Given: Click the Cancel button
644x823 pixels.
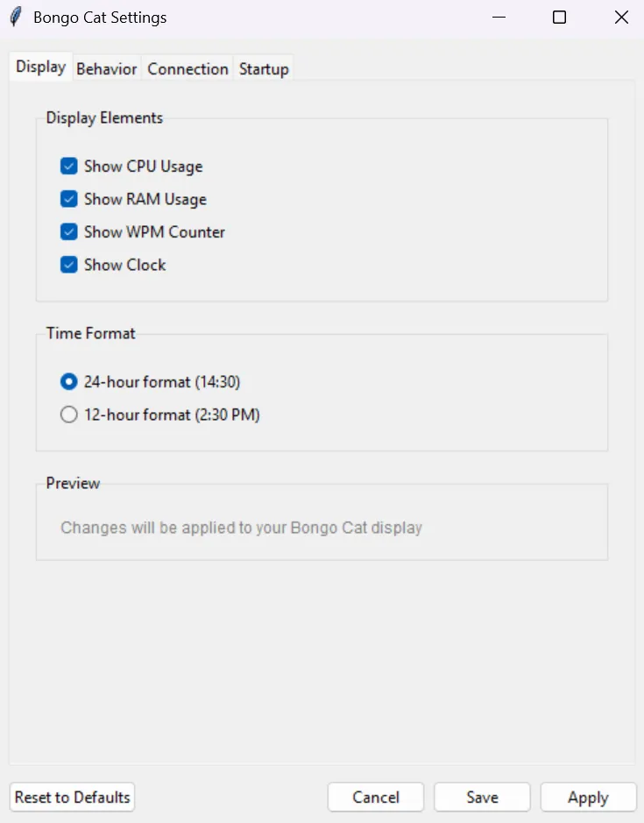Looking at the screenshot, I should click(376, 798).
